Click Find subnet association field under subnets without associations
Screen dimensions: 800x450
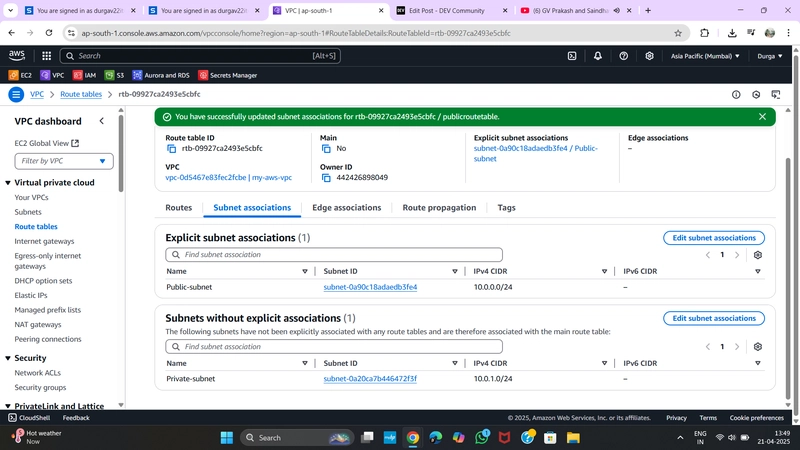click(x=334, y=346)
